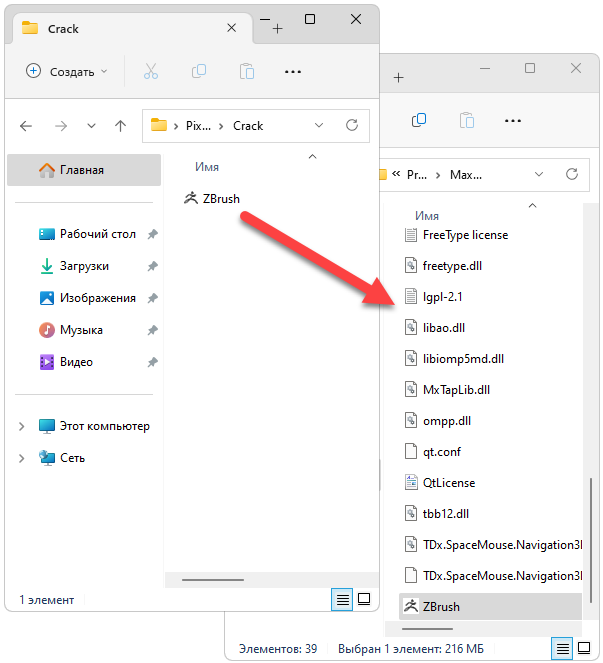This screenshot has height=663, width=603.
Task: Add a new tab in Crack window
Action: 277,29
